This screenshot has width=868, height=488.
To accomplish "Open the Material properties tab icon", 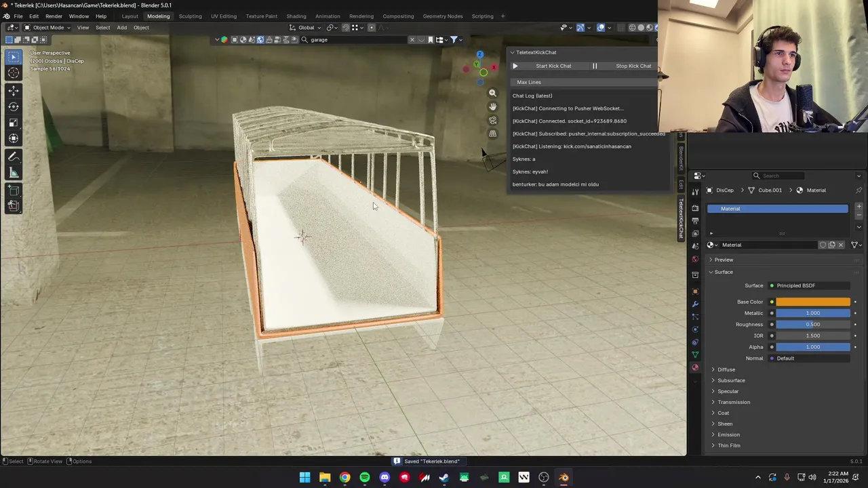I will click(695, 367).
